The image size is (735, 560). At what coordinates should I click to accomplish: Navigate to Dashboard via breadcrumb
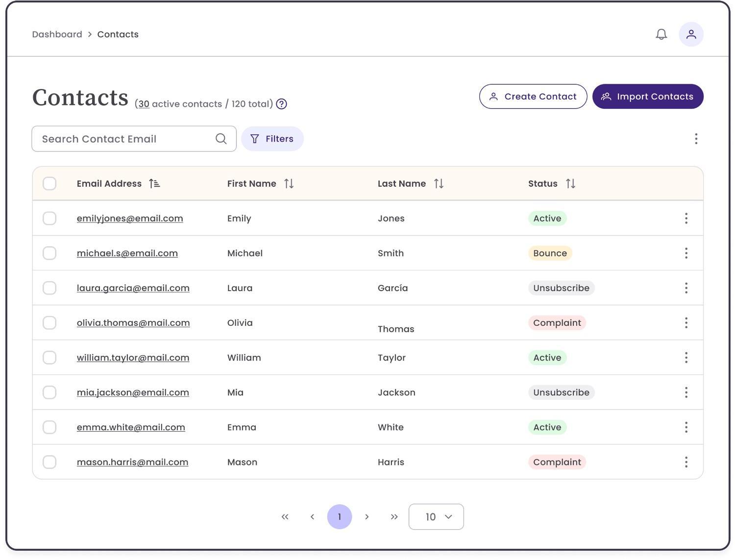click(57, 34)
